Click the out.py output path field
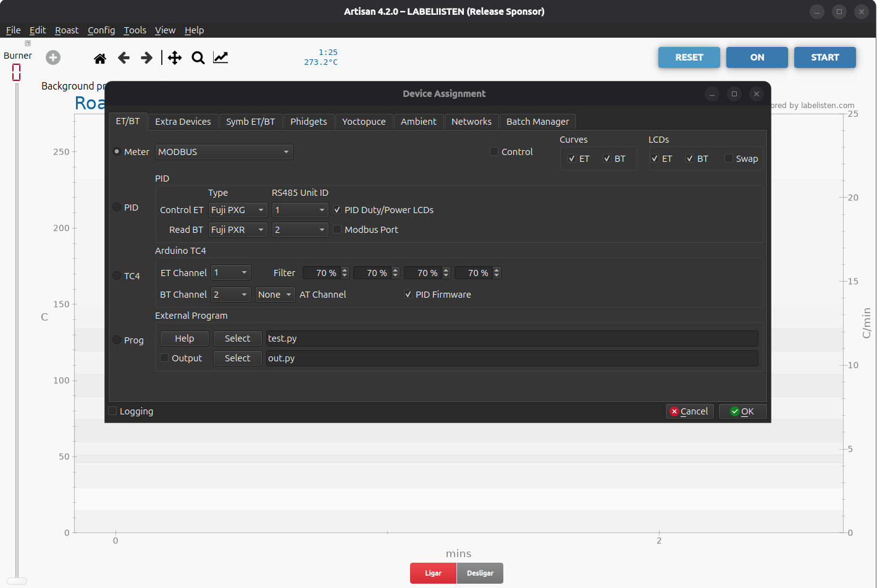 point(512,358)
